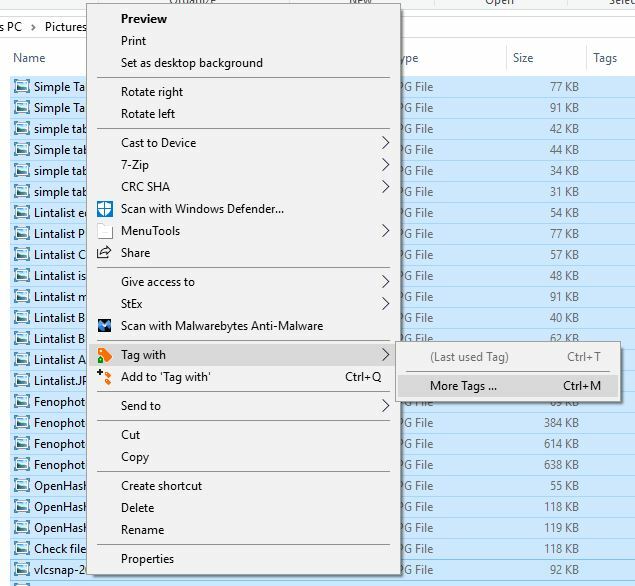Click the image icon of the Lintalist C file

[x=21, y=254]
